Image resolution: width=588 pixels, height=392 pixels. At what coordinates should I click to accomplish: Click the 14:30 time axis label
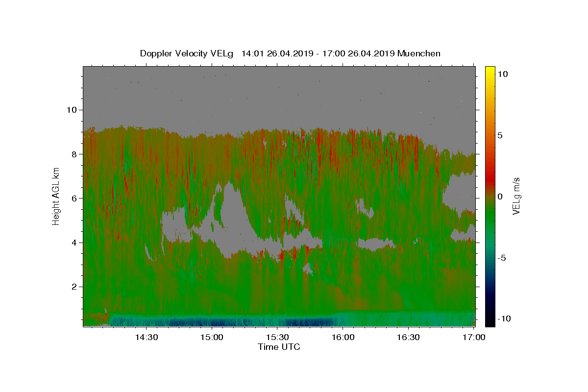pos(146,337)
